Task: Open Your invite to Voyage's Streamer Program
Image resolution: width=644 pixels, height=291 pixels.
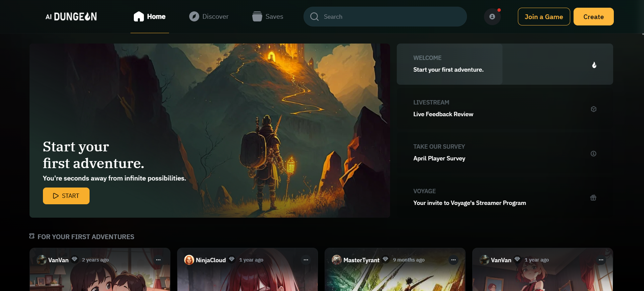Action: 469,203
